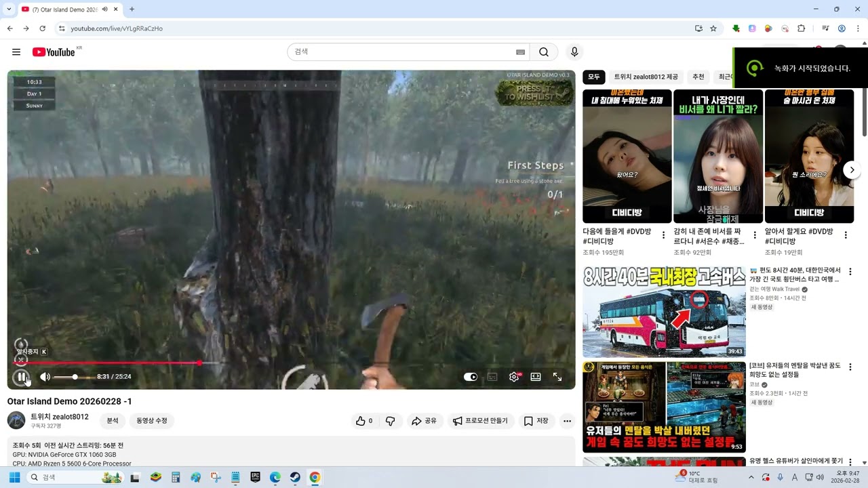
Task: Open the Snipping Tool from the taskbar
Action: 216,477
